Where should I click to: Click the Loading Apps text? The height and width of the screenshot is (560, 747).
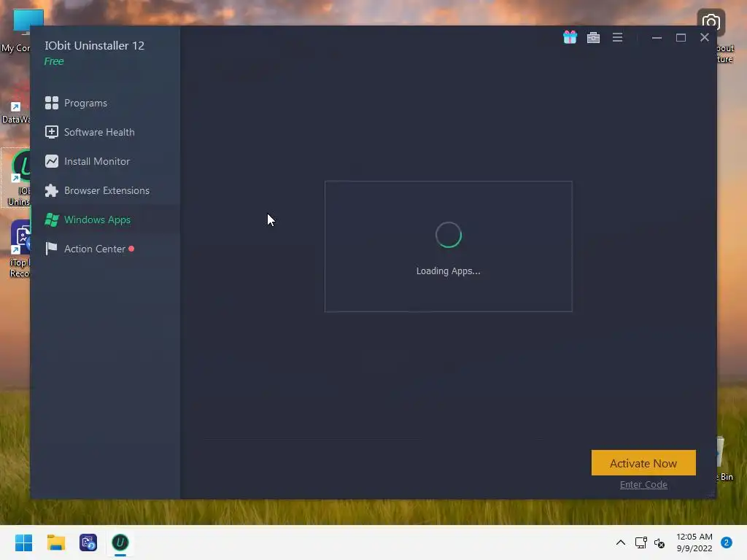pos(449,271)
